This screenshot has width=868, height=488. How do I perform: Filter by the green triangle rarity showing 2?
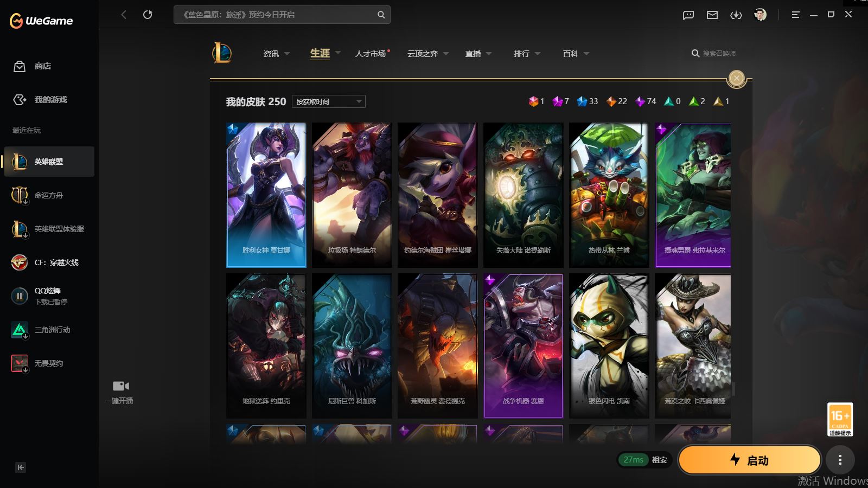(x=697, y=101)
